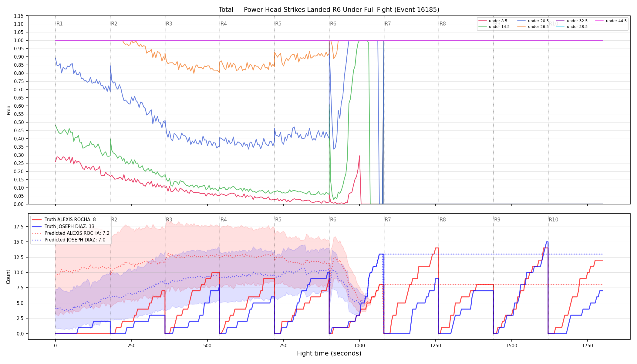Viewport: 637px width, 364px height.
Task: Pick the 'under 20.5' legend label
Action: click(x=538, y=21)
